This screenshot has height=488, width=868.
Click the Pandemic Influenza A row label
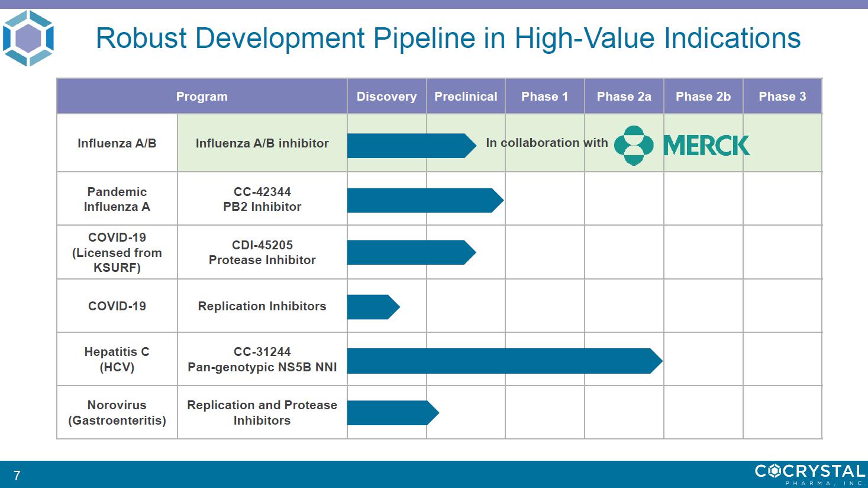[117, 199]
